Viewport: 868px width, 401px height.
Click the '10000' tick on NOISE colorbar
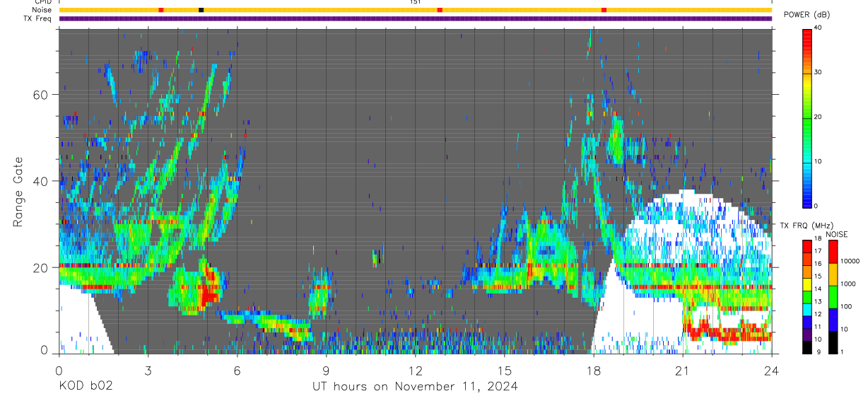[850, 261]
